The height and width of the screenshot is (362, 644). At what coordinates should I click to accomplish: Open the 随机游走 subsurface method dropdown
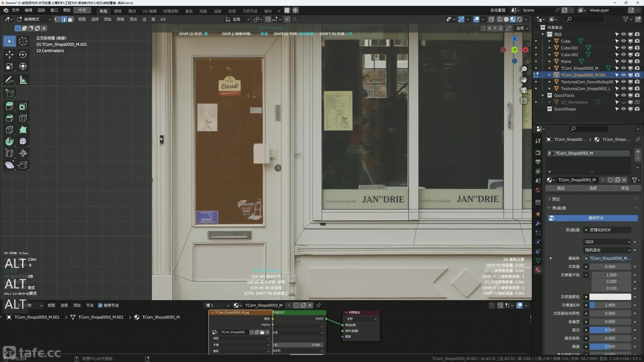607,250
